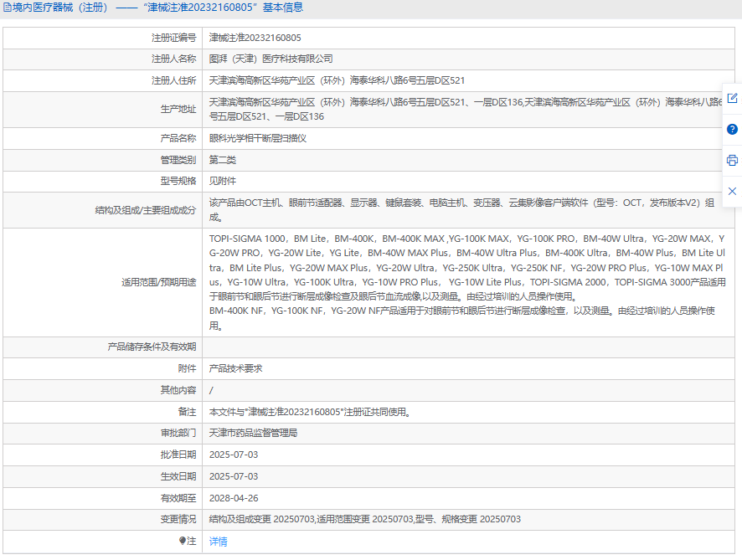Close the side toolbar with X icon
Image resolution: width=742 pixels, height=560 pixels.
coord(732,191)
